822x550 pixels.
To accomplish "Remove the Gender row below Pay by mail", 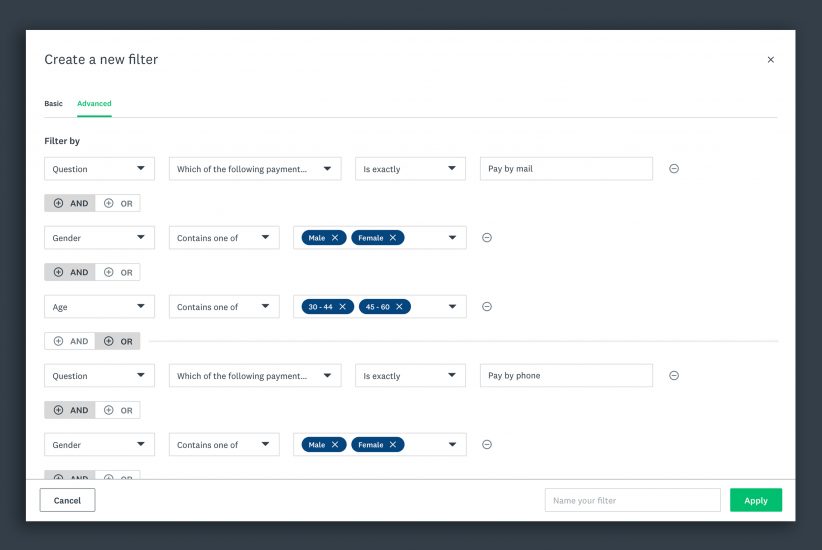I will pyautogui.click(x=486, y=238).
